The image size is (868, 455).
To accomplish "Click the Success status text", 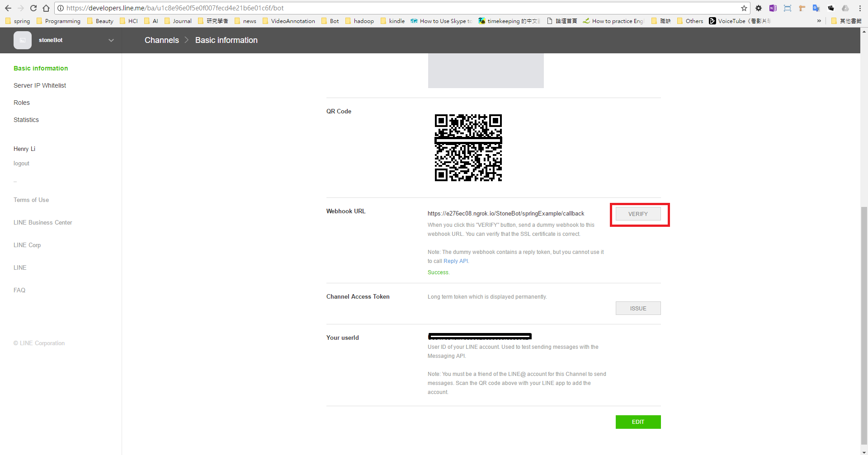I will [x=439, y=272].
